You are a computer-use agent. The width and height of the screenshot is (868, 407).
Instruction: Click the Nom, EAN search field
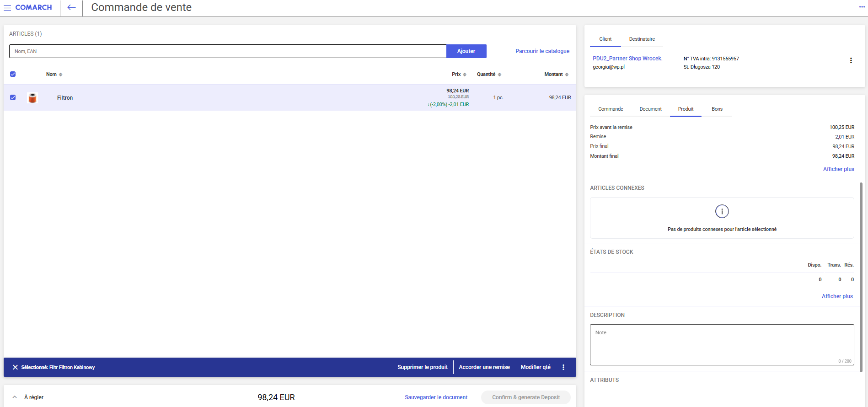pyautogui.click(x=227, y=51)
